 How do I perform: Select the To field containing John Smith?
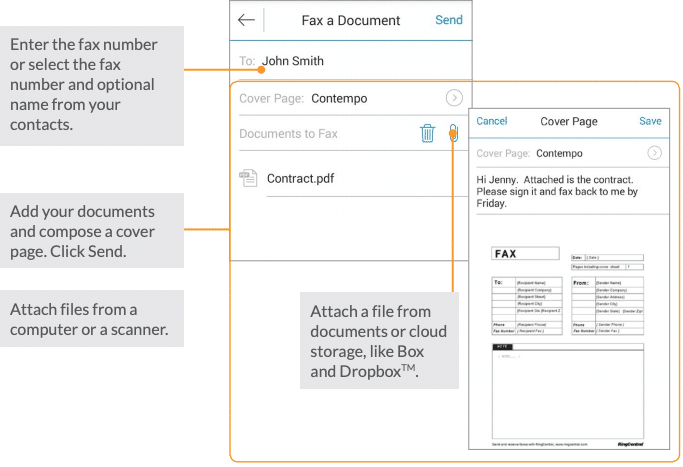(293, 61)
